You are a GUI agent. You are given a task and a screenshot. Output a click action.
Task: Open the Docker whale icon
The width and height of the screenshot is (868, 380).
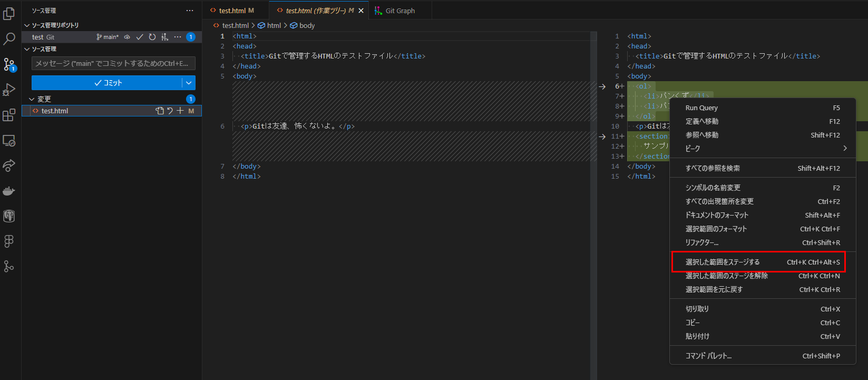[x=9, y=191]
